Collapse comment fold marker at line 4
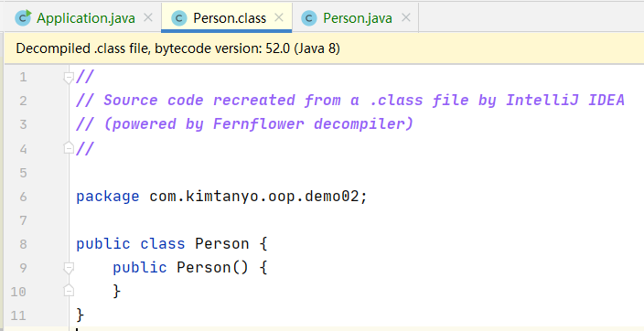Viewport: 644px width, 331px height. pyautogui.click(x=69, y=148)
